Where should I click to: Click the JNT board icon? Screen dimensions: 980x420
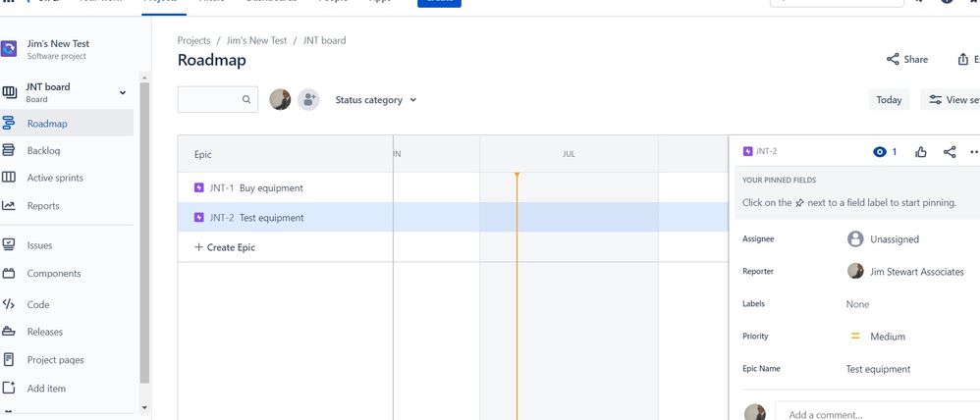tap(10, 92)
